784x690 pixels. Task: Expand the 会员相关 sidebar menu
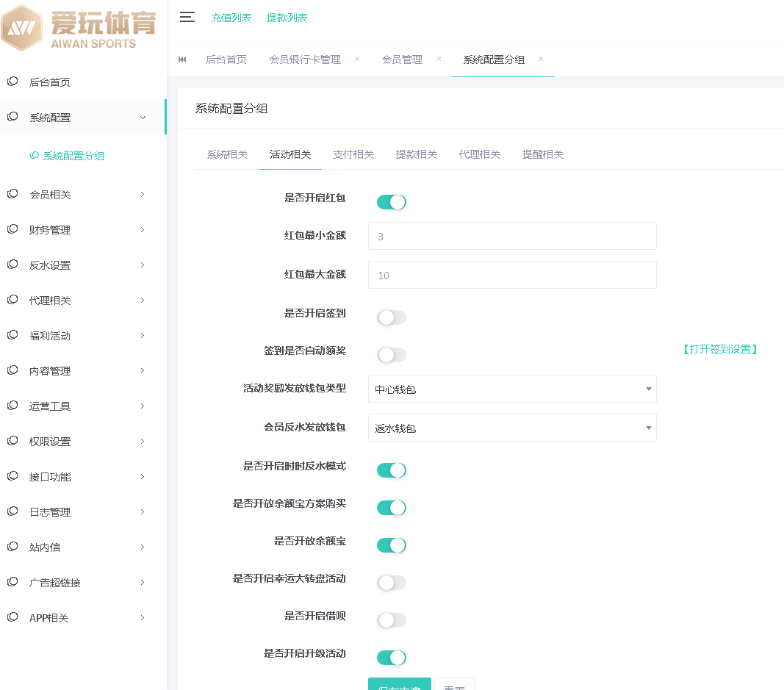pos(83,195)
